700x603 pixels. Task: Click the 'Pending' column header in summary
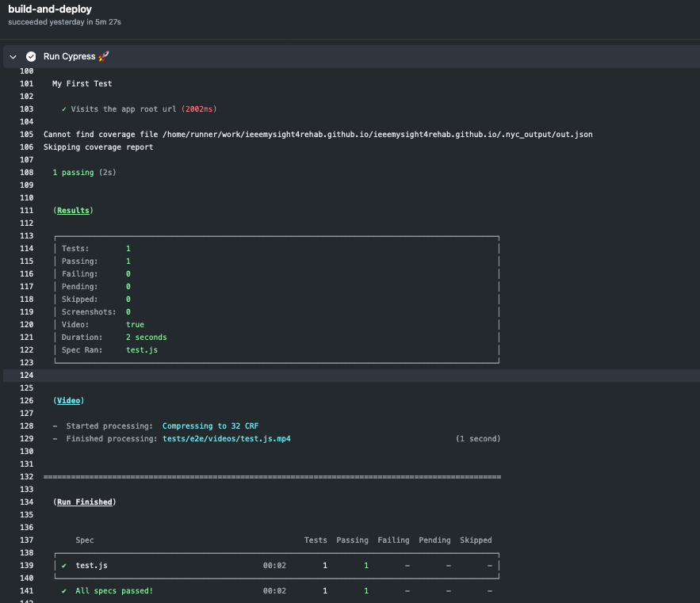click(434, 540)
